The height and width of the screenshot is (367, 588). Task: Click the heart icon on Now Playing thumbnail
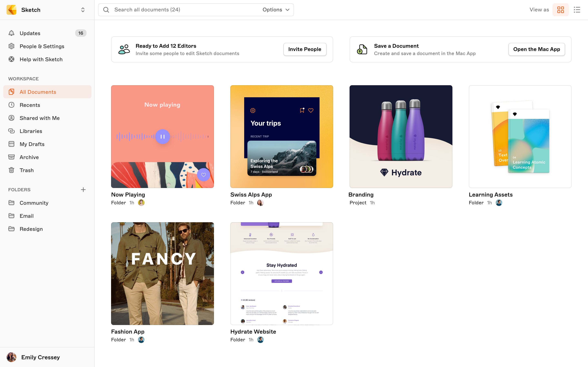(x=203, y=175)
